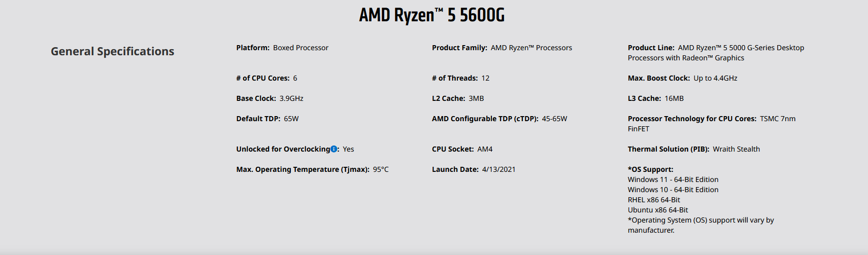The height and width of the screenshot is (255, 868).
Task: Click Windows 11 - 64-Bit Edition line
Action: (673, 179)
